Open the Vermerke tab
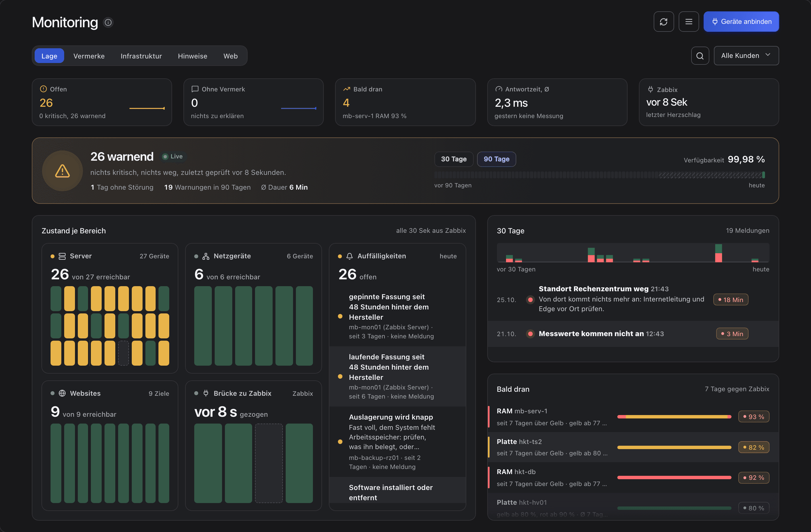 point(89,56)
